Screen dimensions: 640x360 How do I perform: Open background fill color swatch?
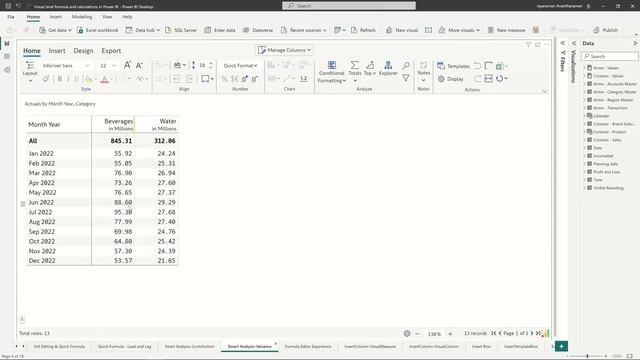pos(89,79)
